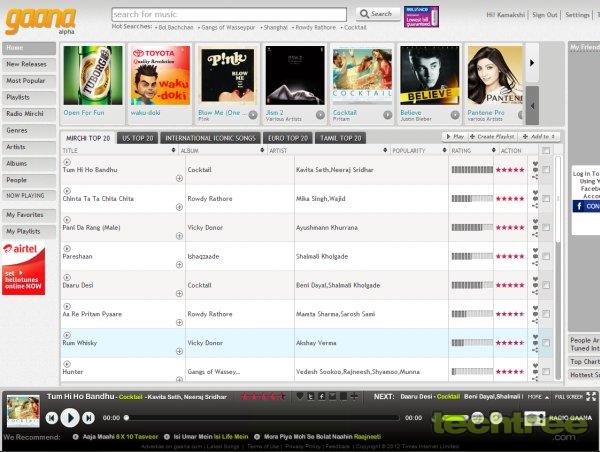Viewport: 600px width, 452px height.
Task: Play the Believe album from carousel
Action: click(x=455, y=115)
